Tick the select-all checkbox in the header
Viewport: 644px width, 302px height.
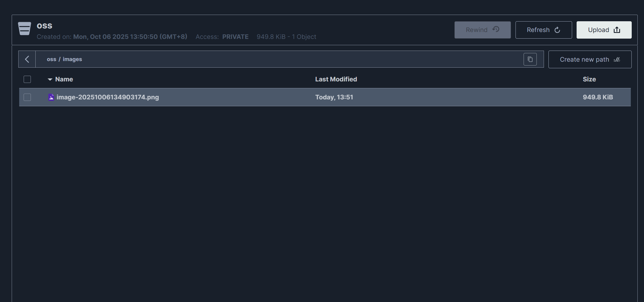tap(27, 79)
